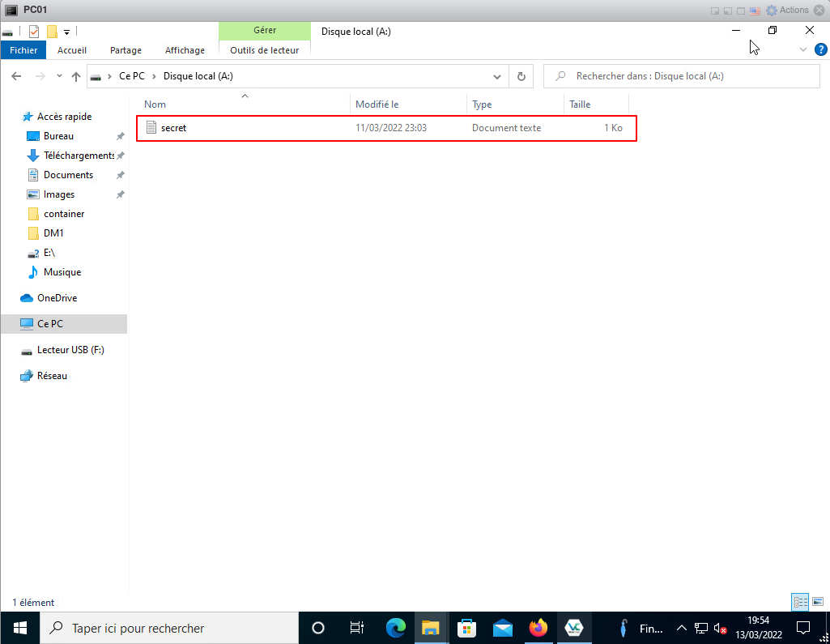Select the secret text document
This screenshot has width=830, height=644.
pos(174,128)
